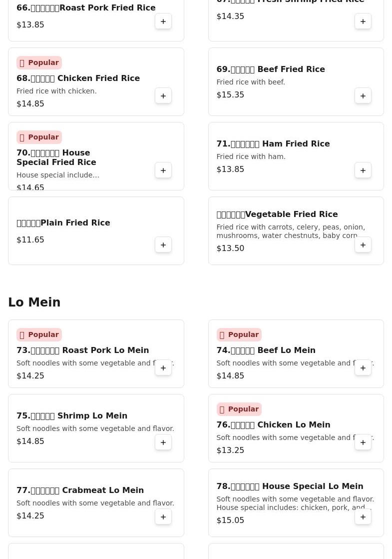Screen dimensions: 392x559
Task: Click Popular badge above Beef Lo Mein
Action: click(x=239, y=334)
